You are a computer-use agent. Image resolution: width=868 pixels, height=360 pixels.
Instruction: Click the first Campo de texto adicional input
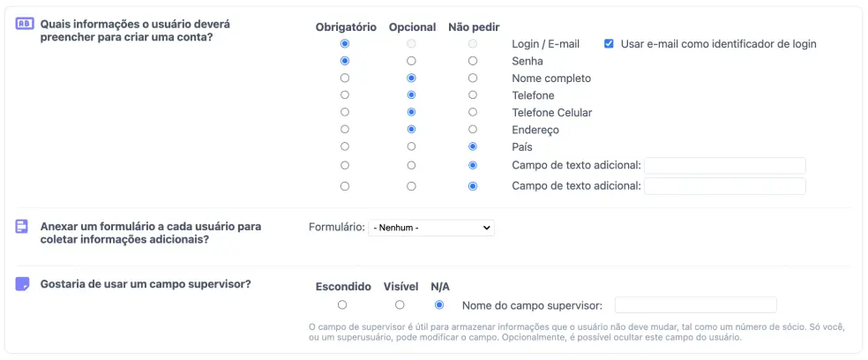pos(725,165)
